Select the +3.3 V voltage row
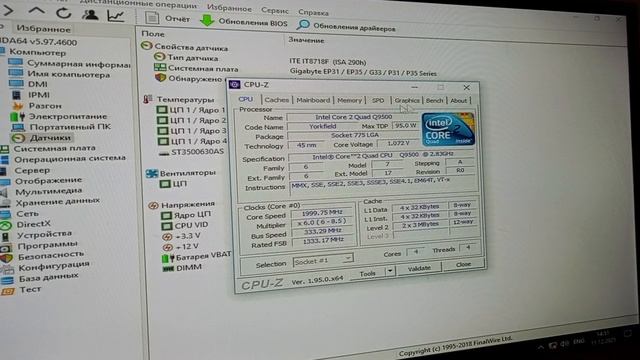Image resolution: width=640 pixels, height=360 pixels. 181,236
